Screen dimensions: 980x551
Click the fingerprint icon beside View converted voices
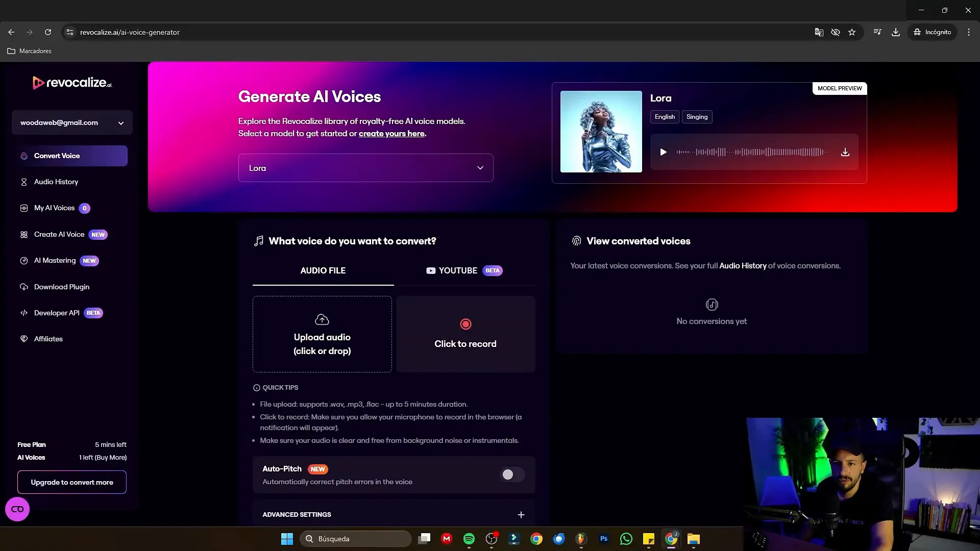coord(576,241)
